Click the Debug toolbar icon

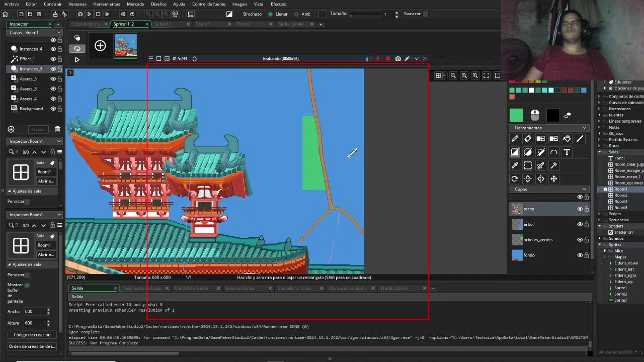click(x=80, y=14)
